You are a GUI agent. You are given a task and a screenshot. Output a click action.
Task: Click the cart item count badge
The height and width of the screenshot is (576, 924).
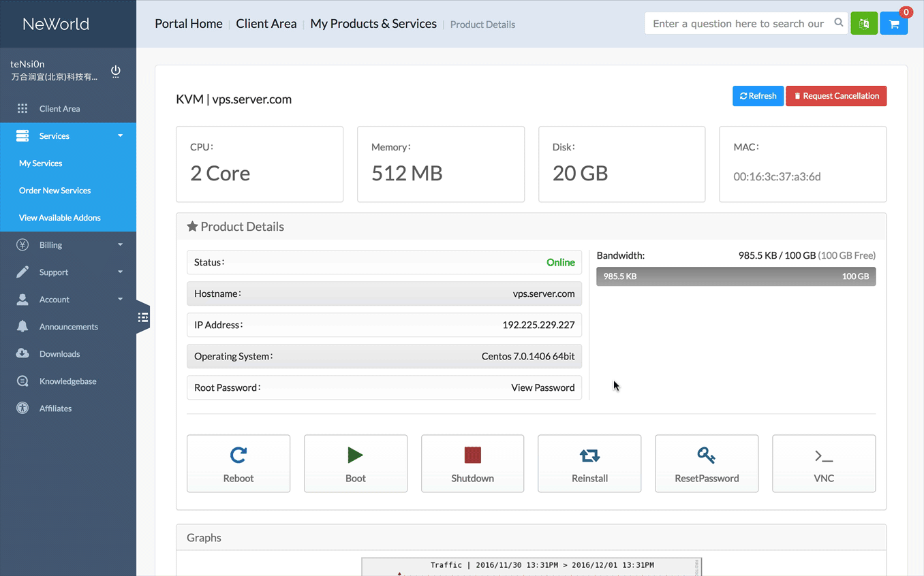point(906,12)
